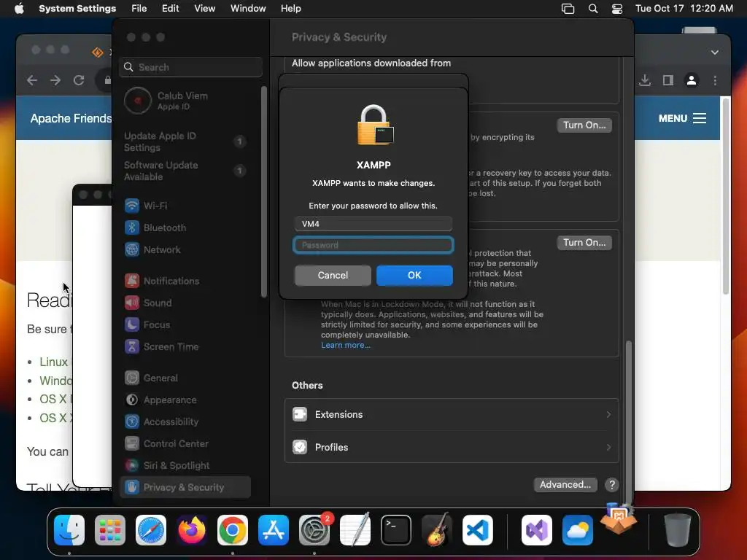Image resolution: width=747 pixels, height=560 pixels.
Task: Switch to Chrome in the Dock
Action: point(233,530)
